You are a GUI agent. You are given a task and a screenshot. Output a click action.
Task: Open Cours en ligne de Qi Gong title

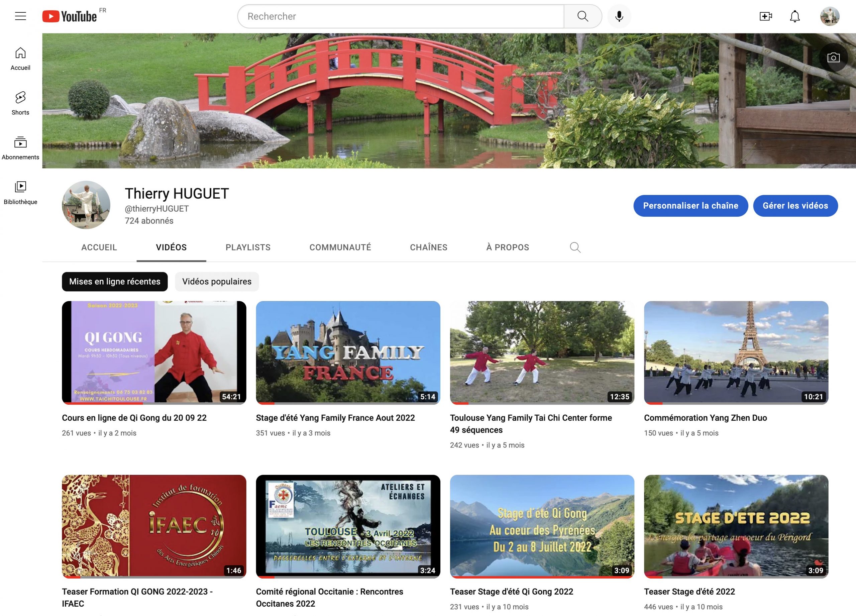tap(134, 418)
